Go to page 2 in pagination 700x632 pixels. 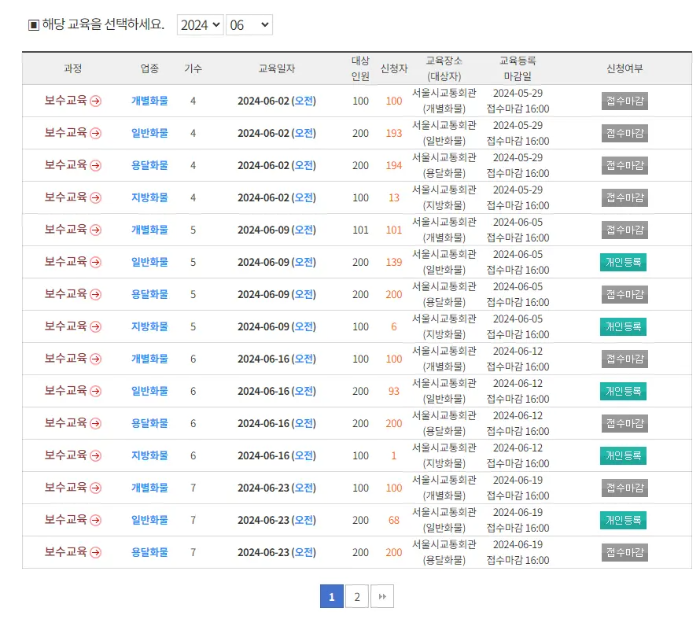click(357, 596)
